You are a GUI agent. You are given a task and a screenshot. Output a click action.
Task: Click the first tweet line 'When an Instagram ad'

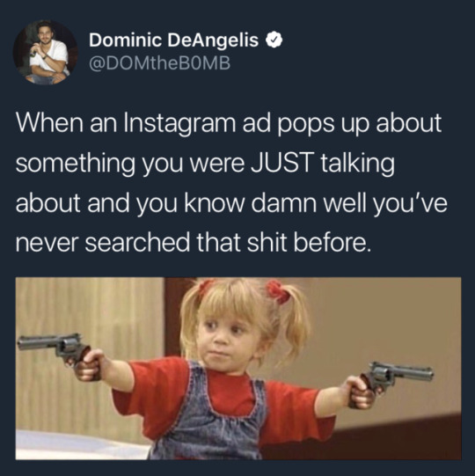coord(228,123)
